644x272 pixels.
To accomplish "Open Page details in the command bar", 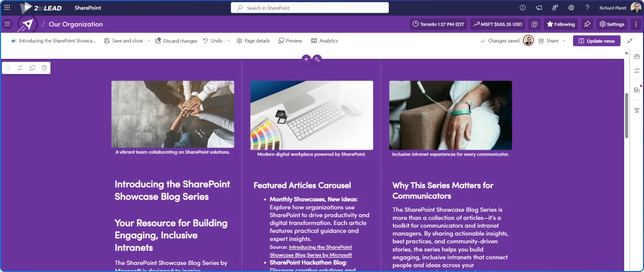I will tap(253, 41).
